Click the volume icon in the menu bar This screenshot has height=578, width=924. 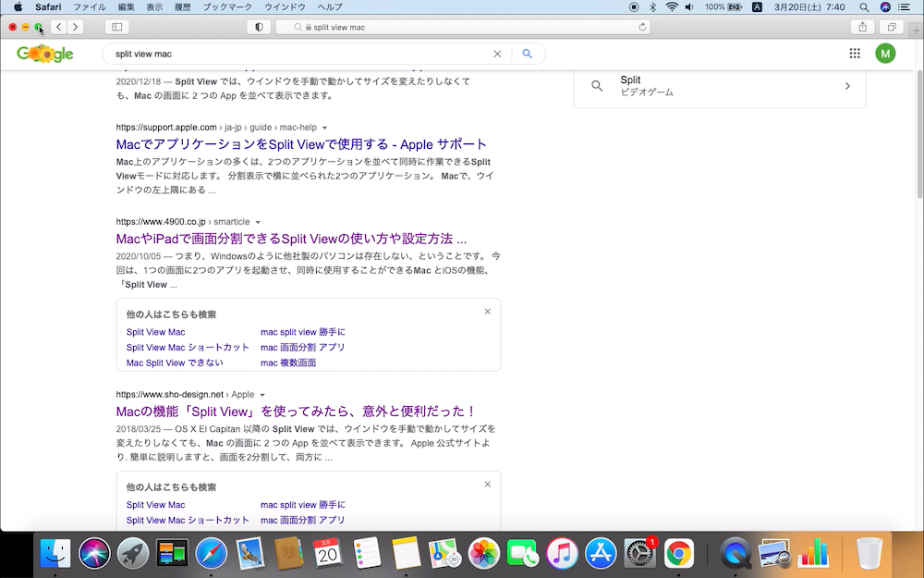689,6
